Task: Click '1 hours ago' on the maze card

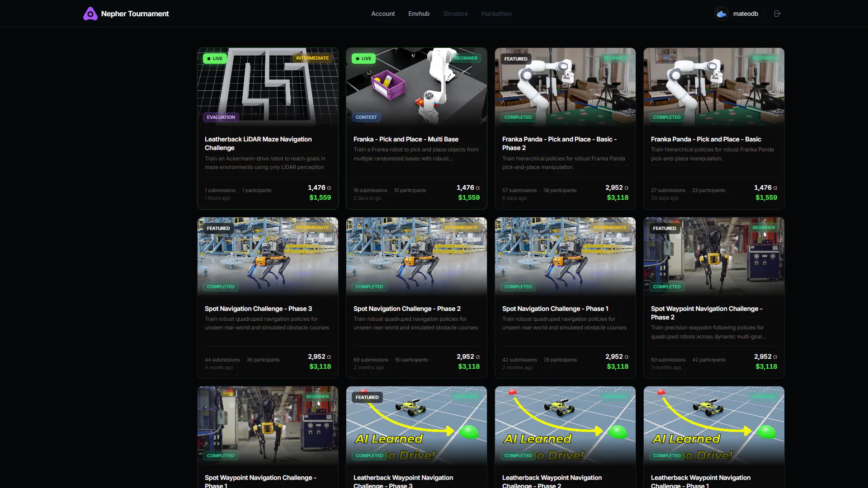Action: pos(217,198)
